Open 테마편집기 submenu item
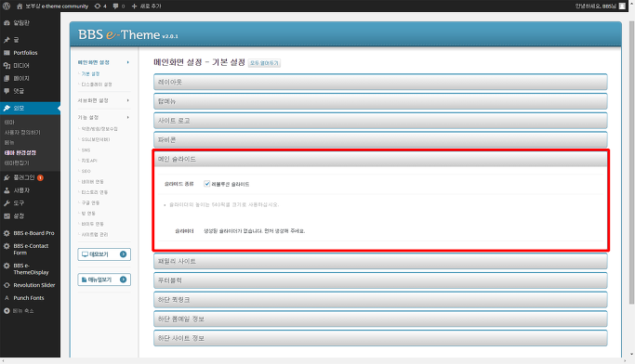Viewport: 635px width, 364px height. pyautogui.click(x=17, y=163)
